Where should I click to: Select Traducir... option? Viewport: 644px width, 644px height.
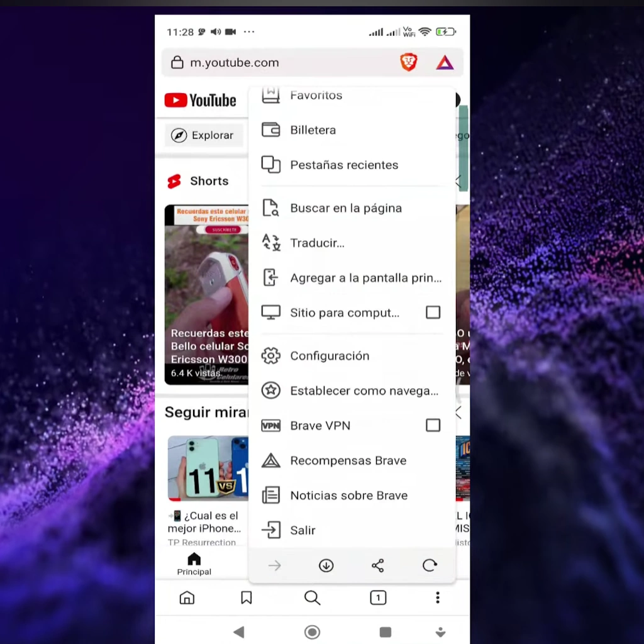point(352,243)
